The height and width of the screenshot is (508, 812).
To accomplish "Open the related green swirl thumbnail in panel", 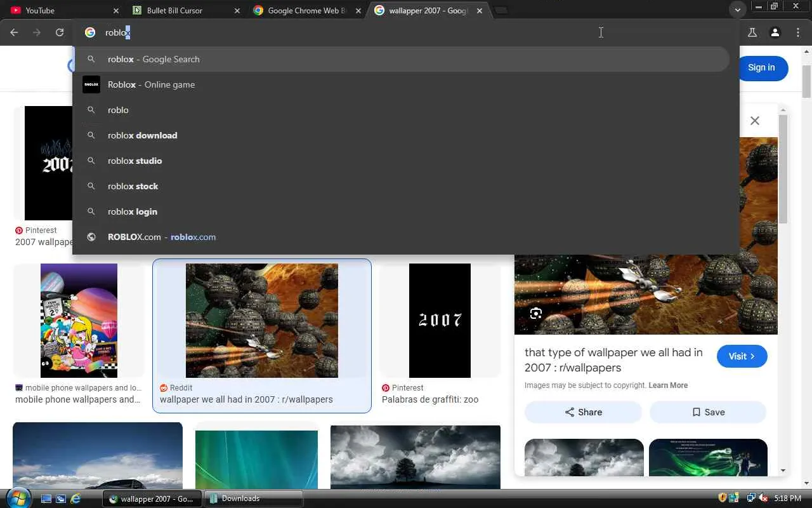I will 708,457.
